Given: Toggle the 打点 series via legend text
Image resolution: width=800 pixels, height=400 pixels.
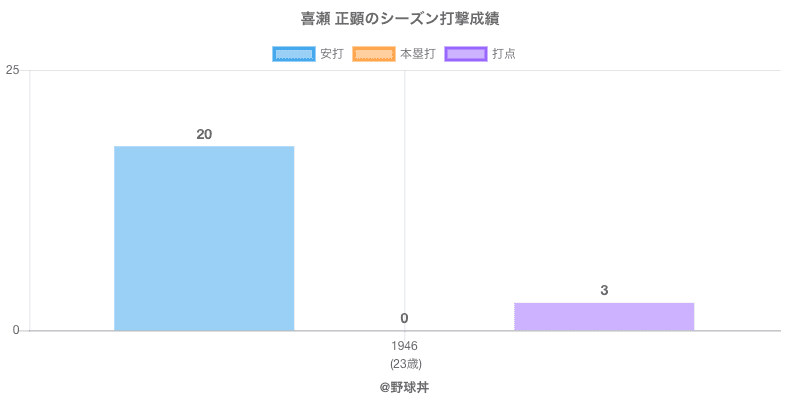Looking at the screenshot, I should click(504, 54).
